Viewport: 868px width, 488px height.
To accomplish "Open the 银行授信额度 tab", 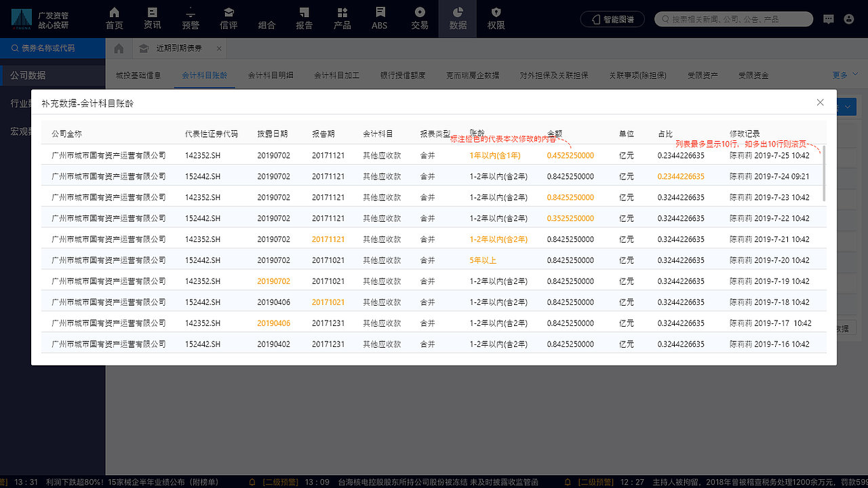I will point(403,75).
